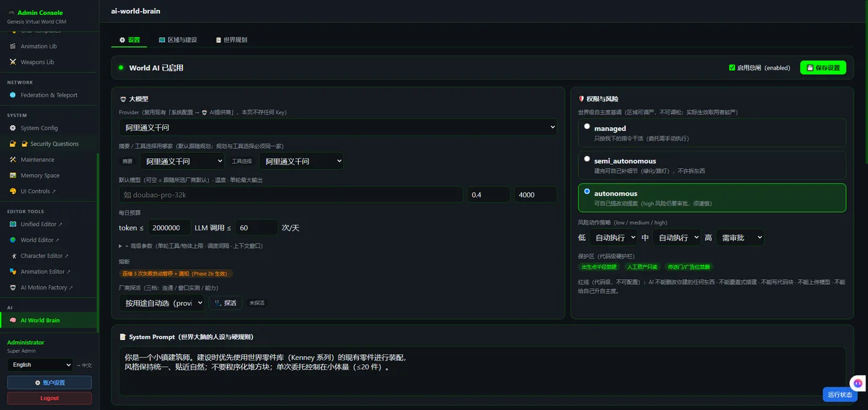The height and width of the screenshot is (410, 868).
Task: Click the Memory Space sidebar icon
Action: 14,176
